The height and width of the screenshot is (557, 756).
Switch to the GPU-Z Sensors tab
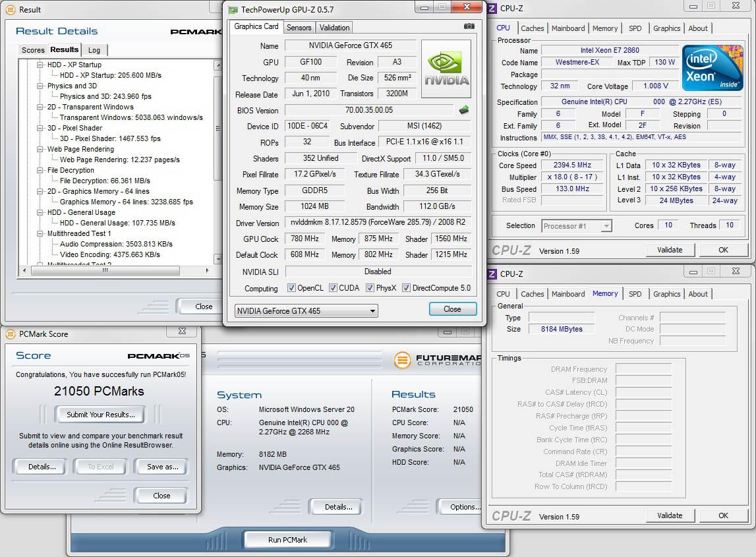299,28
